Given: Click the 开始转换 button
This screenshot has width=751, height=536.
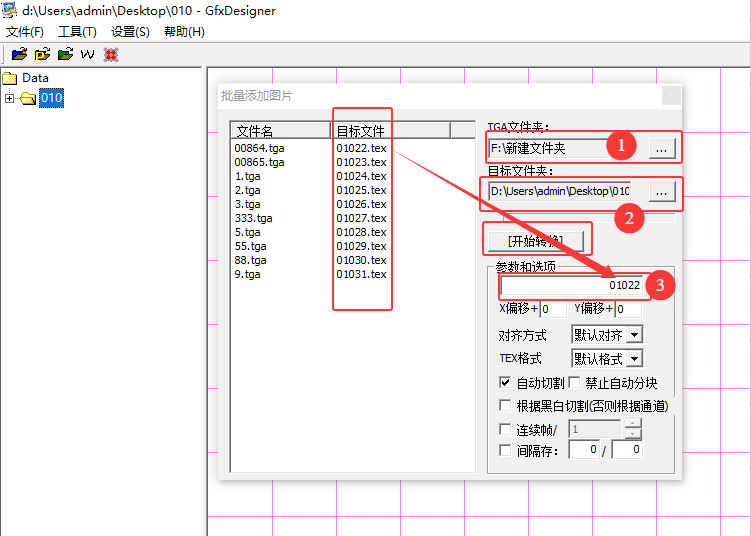Looking at the screenshot, I should [x=534, y=241].
